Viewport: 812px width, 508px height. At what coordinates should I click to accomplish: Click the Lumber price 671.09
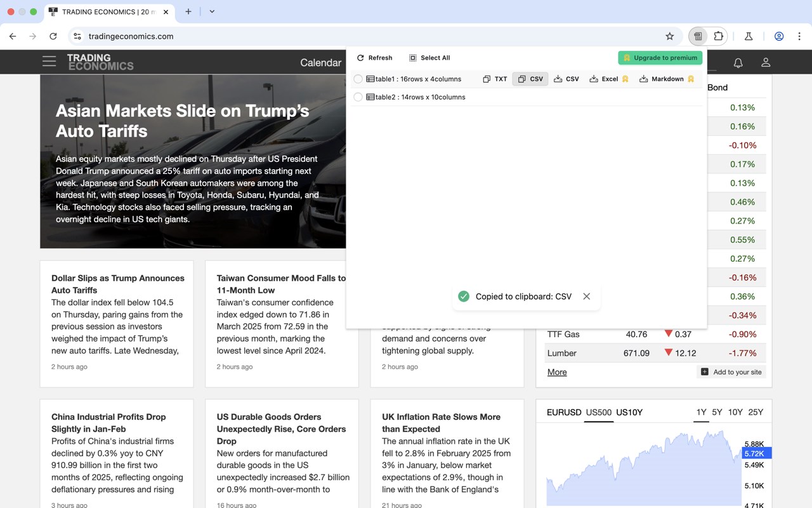[636, 353]
